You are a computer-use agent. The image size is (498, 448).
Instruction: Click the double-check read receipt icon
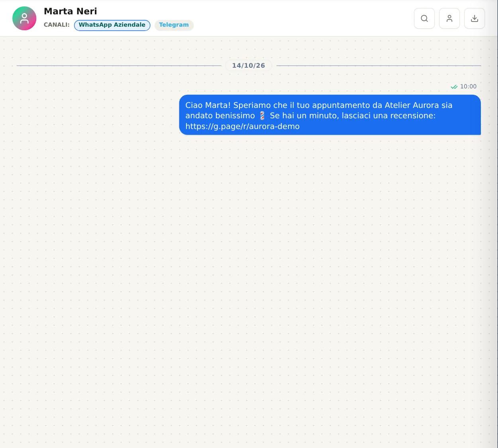454,87
